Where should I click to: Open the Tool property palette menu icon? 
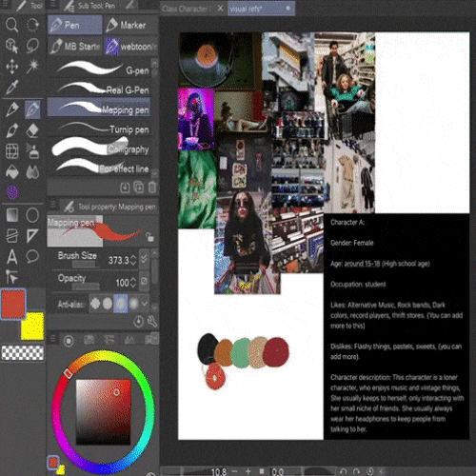coord(53,206)
